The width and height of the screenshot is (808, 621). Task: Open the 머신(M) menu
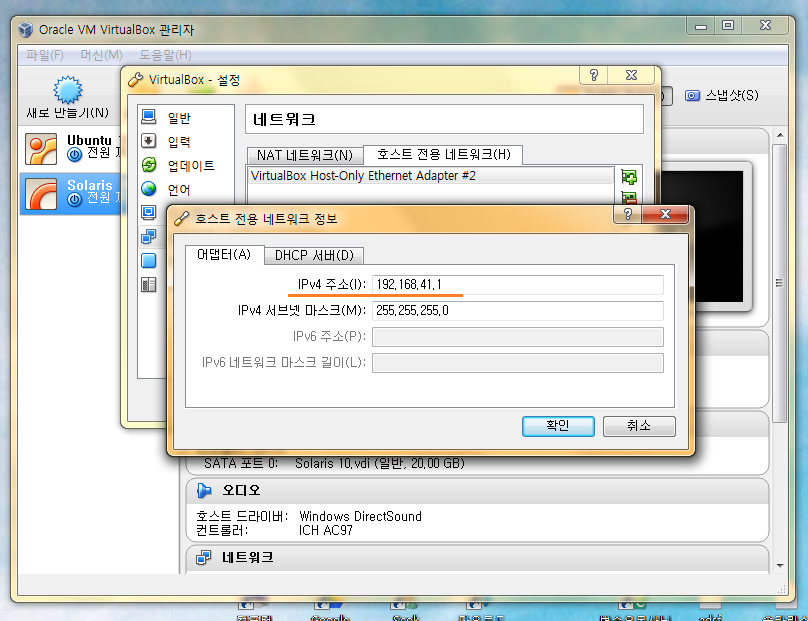tap(102, 55)
